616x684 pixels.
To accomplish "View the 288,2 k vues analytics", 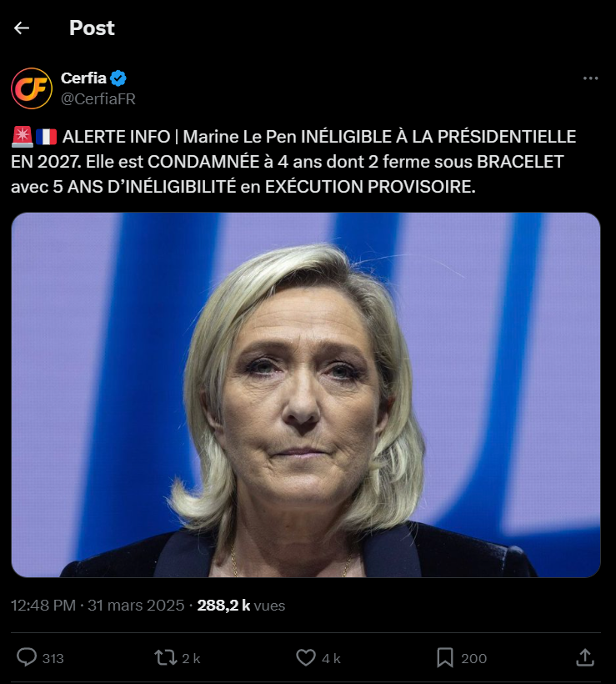I will coord(241,605).
